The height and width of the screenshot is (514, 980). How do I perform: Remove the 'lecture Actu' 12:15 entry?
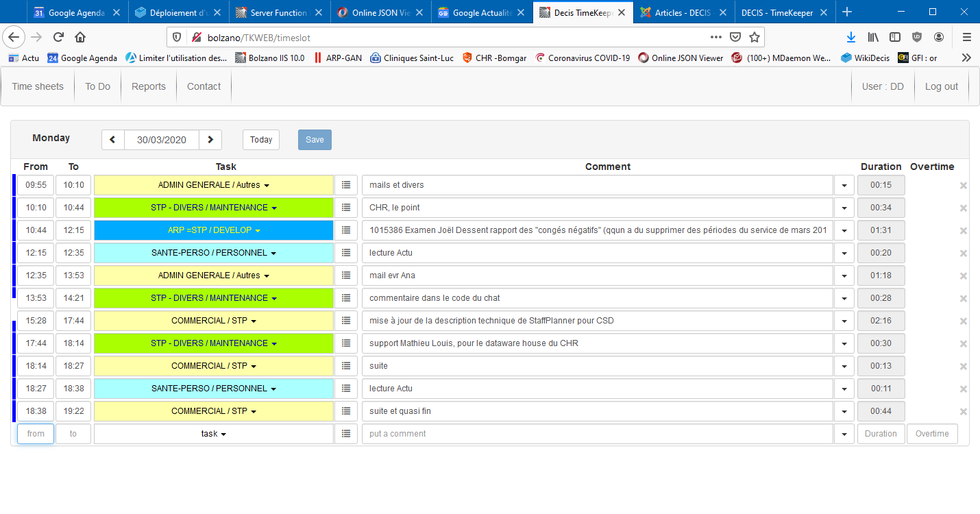[x=963, y=254]
